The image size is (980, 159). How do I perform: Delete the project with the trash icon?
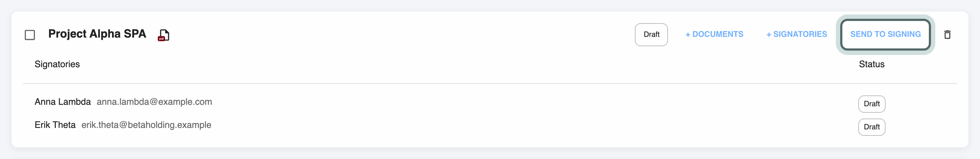947,35
